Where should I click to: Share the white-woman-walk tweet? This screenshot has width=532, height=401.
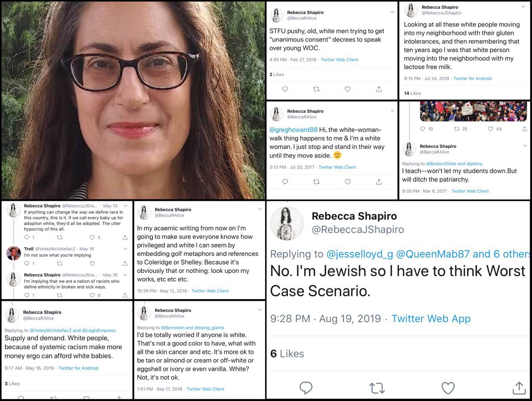(379, 182)
